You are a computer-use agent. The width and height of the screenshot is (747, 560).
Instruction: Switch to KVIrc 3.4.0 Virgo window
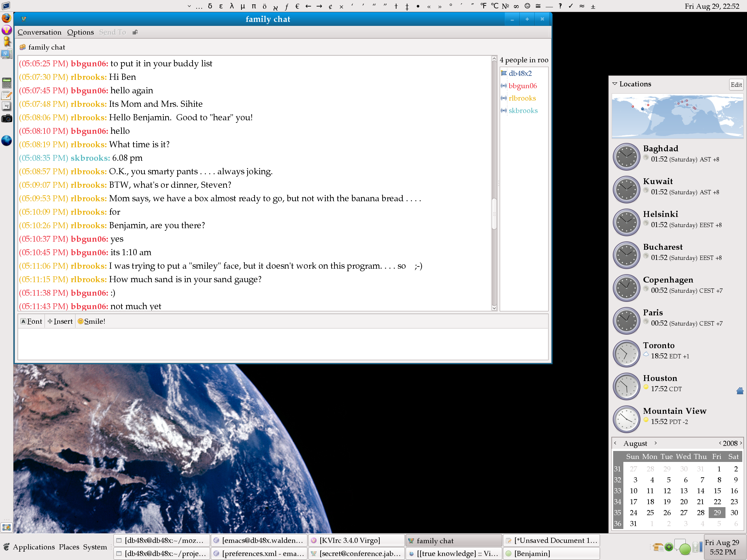click(x=356, y=540)
